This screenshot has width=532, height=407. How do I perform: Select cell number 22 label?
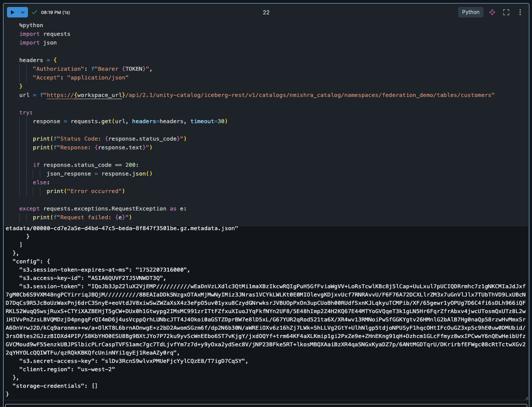266,12
